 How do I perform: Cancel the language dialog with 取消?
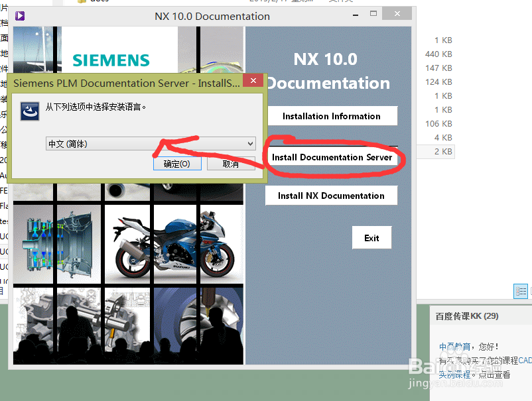(231, 164)
